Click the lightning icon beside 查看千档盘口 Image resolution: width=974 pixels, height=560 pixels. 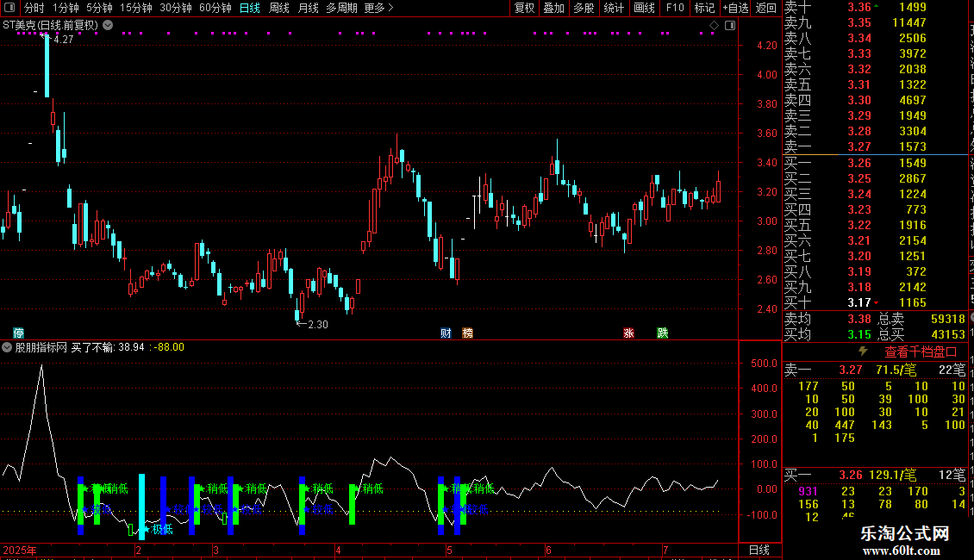coord(863,352)
